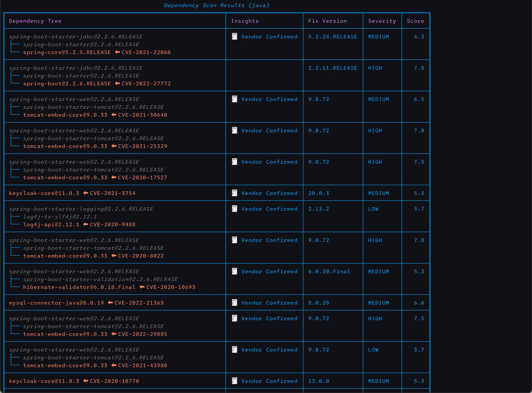Click receipt icon in log4j-api CVE-2020-9488 row

[234, 209]
